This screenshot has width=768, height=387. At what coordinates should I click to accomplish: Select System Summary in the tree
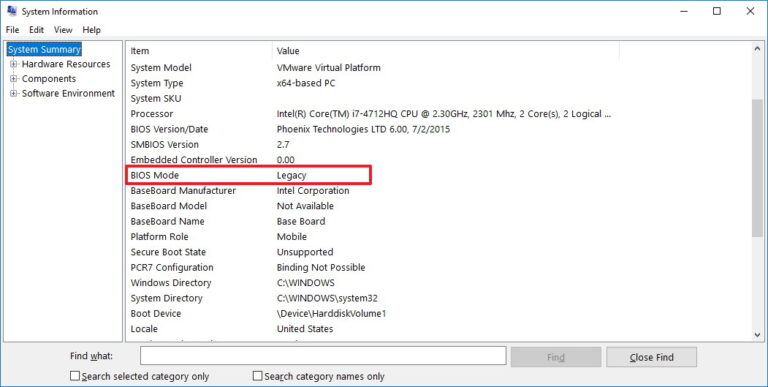tap(44, 49)
